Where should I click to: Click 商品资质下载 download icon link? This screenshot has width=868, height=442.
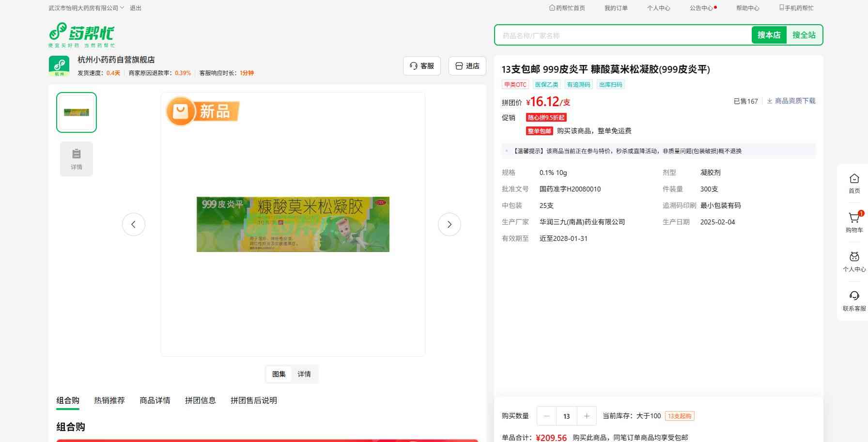791,101
